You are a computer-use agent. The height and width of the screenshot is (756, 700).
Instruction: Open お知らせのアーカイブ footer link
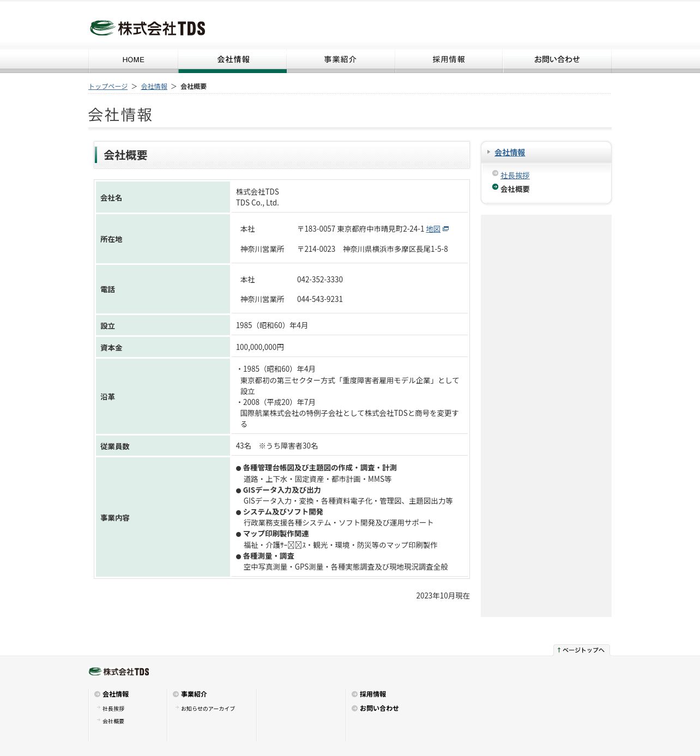coord(208,709)
